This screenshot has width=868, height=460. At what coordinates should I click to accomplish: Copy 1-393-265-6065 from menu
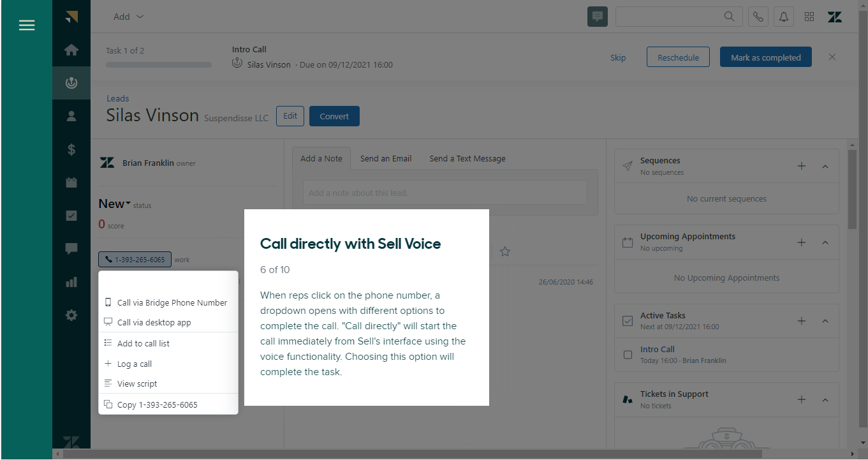coord(168,404)
